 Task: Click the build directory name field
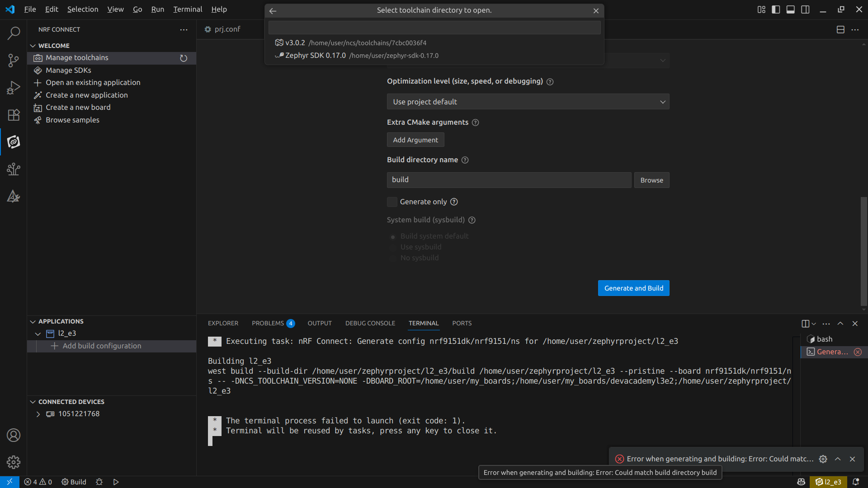pos(509,180)
